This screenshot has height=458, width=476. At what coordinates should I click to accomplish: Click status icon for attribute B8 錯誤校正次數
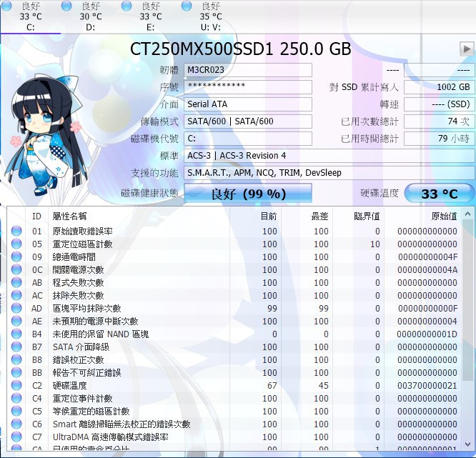point(16,359)
